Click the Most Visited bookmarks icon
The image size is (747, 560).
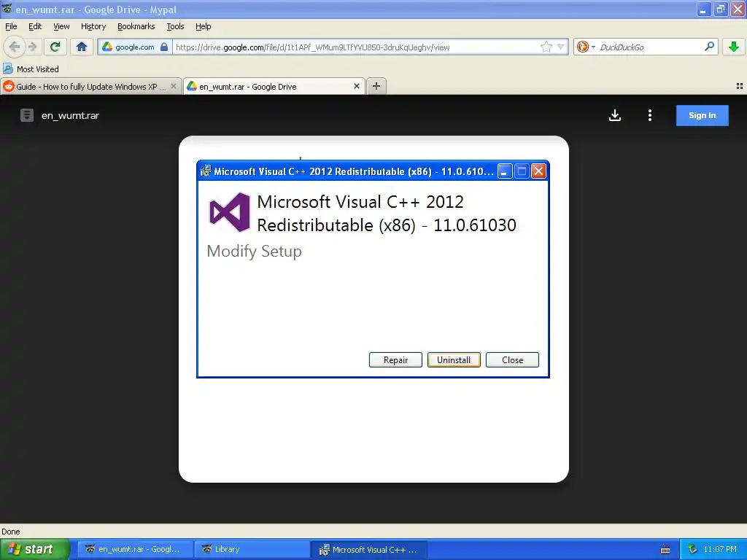[x=7, y=69]
